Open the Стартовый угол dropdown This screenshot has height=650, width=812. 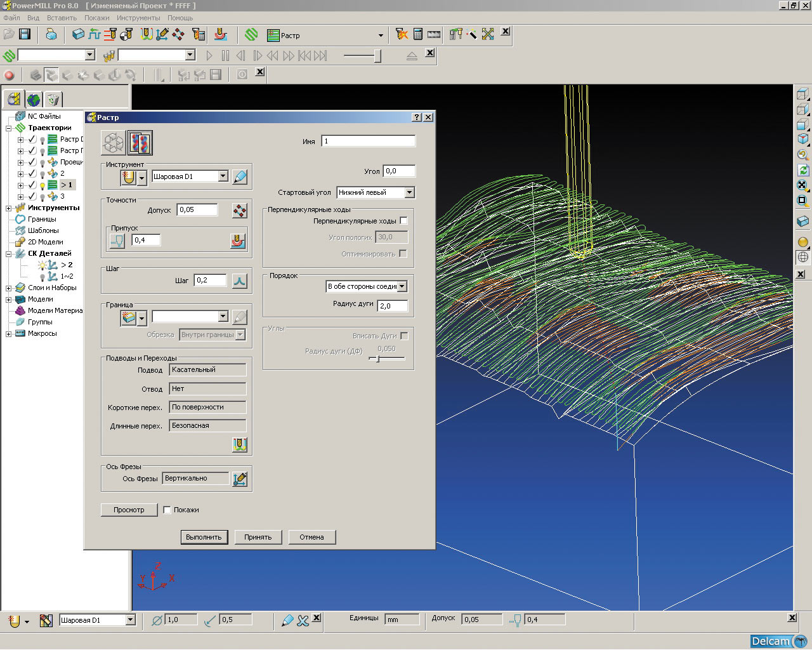point(409,192)
